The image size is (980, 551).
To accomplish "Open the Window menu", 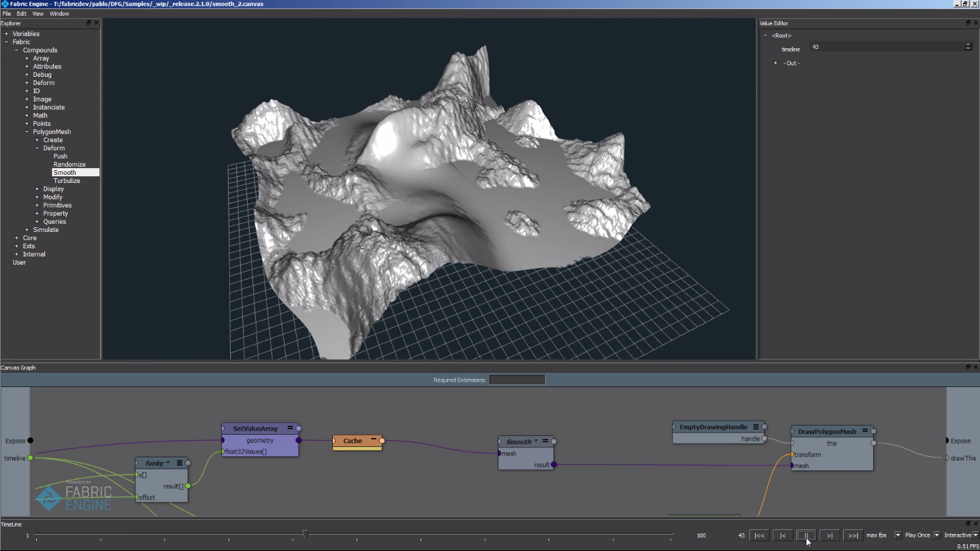I will [x=59, y=13].
